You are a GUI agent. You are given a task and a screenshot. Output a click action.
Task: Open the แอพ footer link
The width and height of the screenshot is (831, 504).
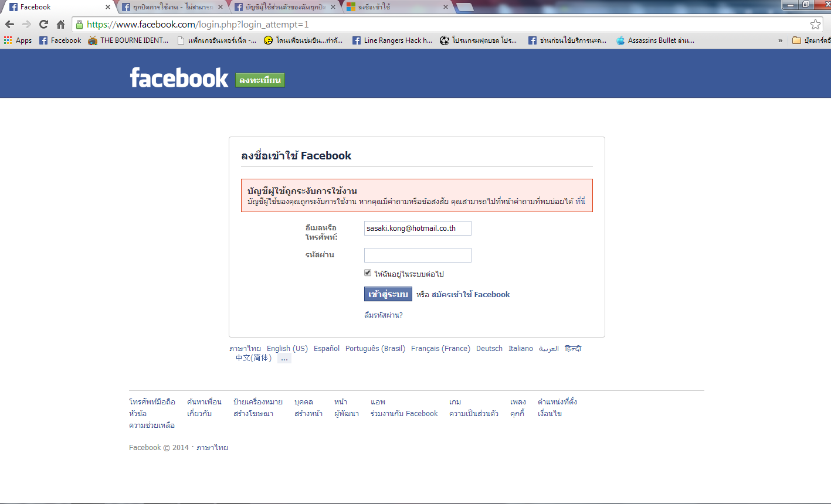point(378,402)
